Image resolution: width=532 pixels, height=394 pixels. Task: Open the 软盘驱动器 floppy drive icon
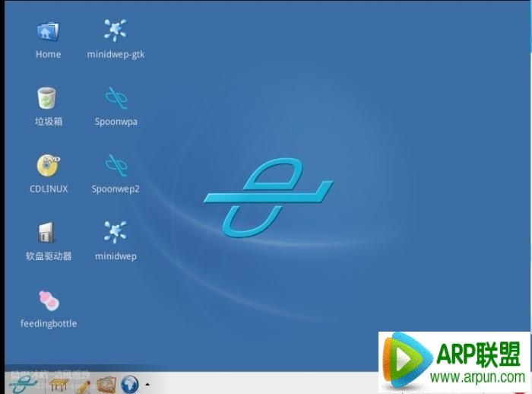click(x=46, y=233)
